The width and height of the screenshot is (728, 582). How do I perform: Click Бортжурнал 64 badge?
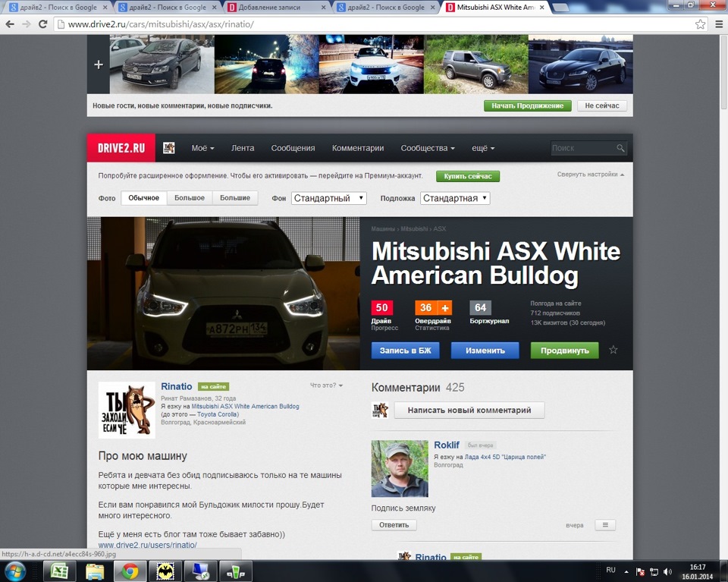click(481, 307)
